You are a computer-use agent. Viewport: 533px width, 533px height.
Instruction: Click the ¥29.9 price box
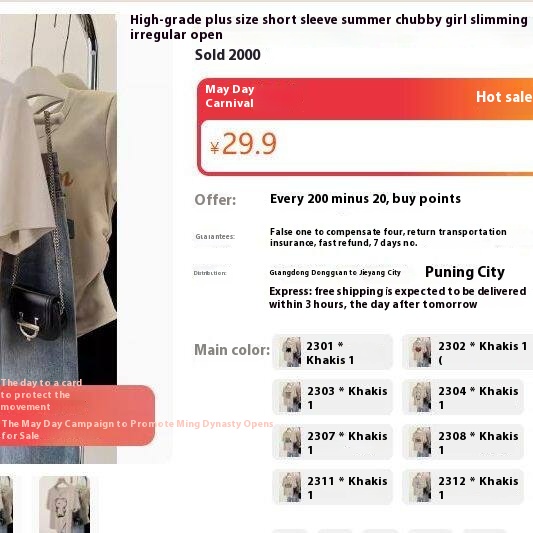point(367,146)
